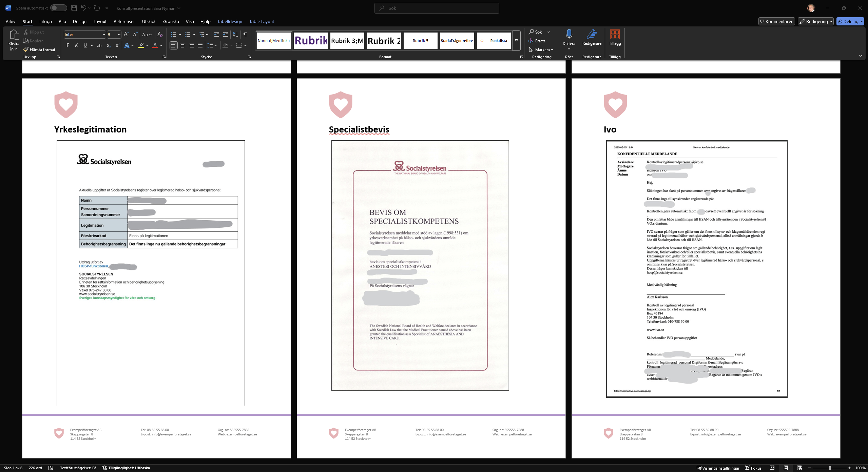Toggle the Spara automatiskt switch
868x472 pixels.
pos(58,8)
